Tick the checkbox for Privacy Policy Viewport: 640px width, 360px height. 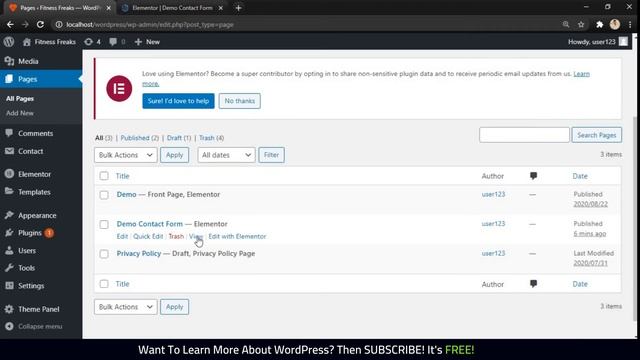[104, 254]
